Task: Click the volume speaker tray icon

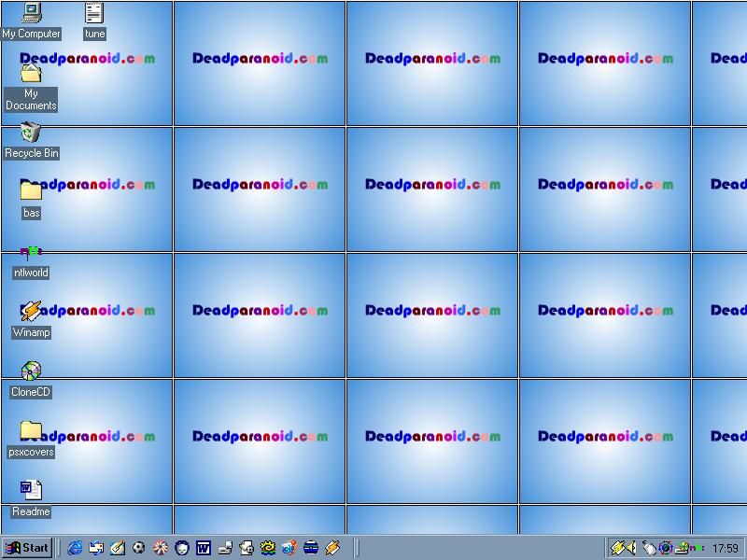Action: 632,548
